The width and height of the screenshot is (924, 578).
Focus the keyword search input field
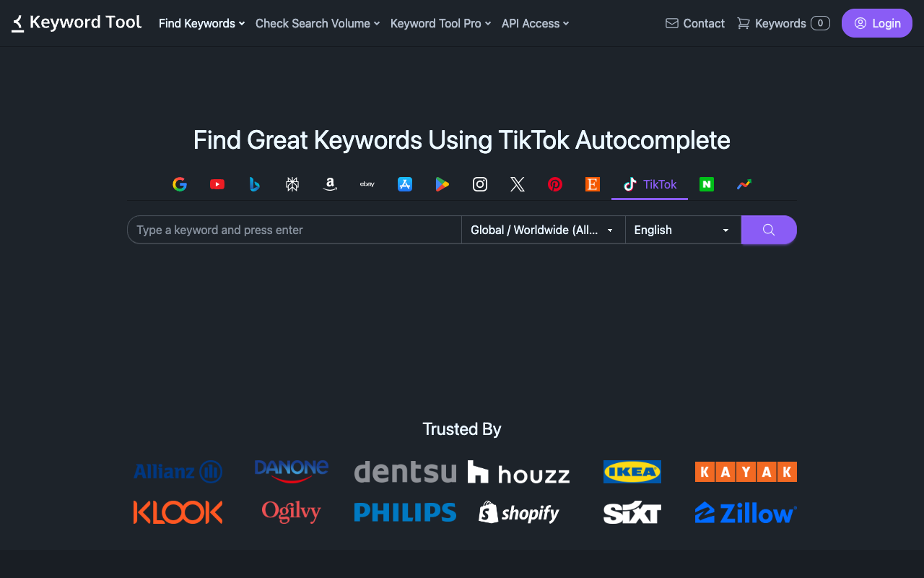(x=295, y=230)
